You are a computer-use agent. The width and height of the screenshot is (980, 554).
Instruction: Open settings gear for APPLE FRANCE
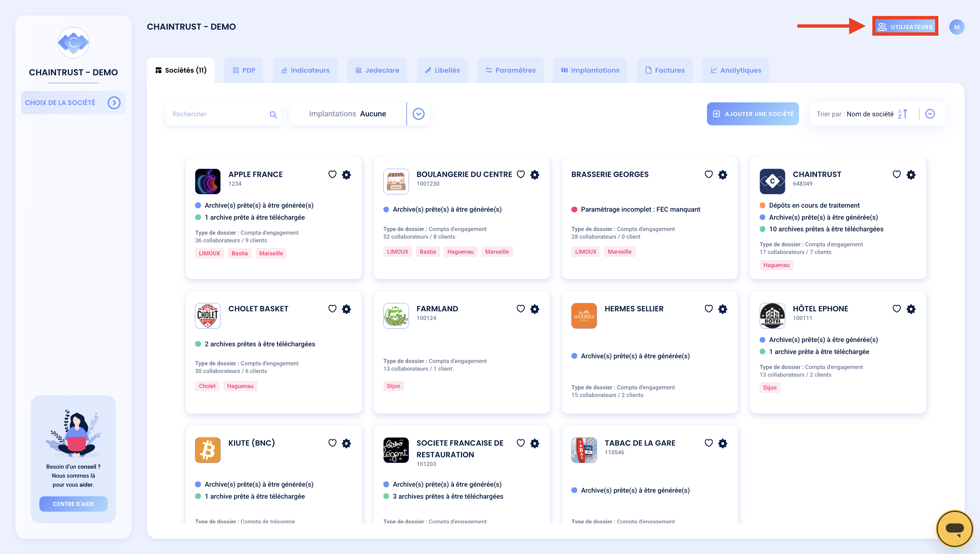coord(346,175)
